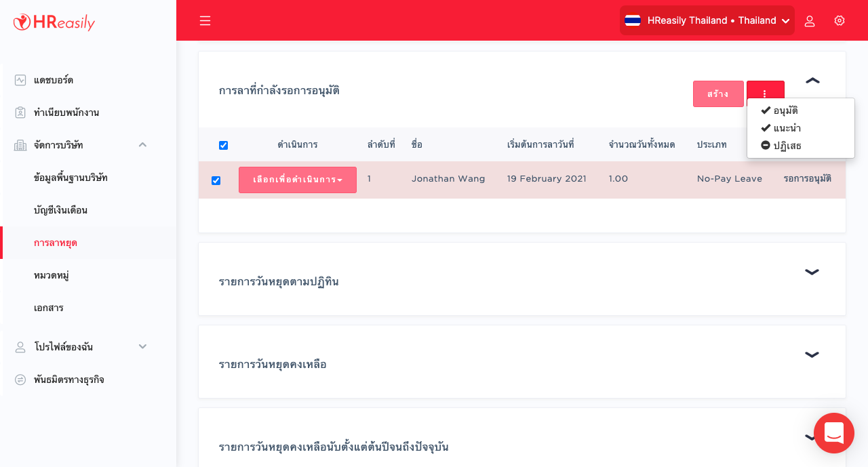Go to แดชบอร์ด in the sidebar
Image resolution: width=868 pixels, height=467 pixels.
[54, 80]
